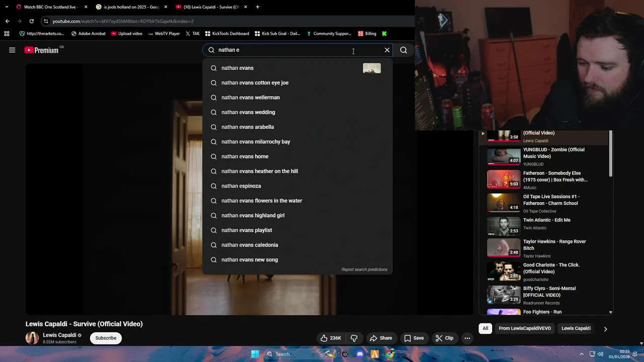The height and width of the screenshot is (362, 644).
Task: Open Windows Start menu
Action: (x=255, y=354)
